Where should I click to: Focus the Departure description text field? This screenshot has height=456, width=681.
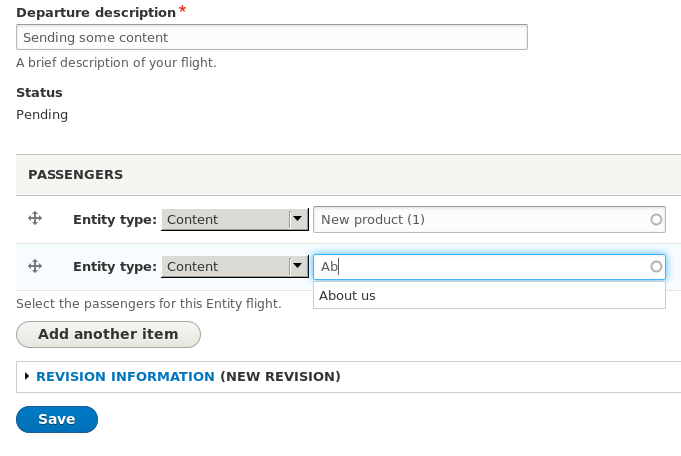click(272, 37)
